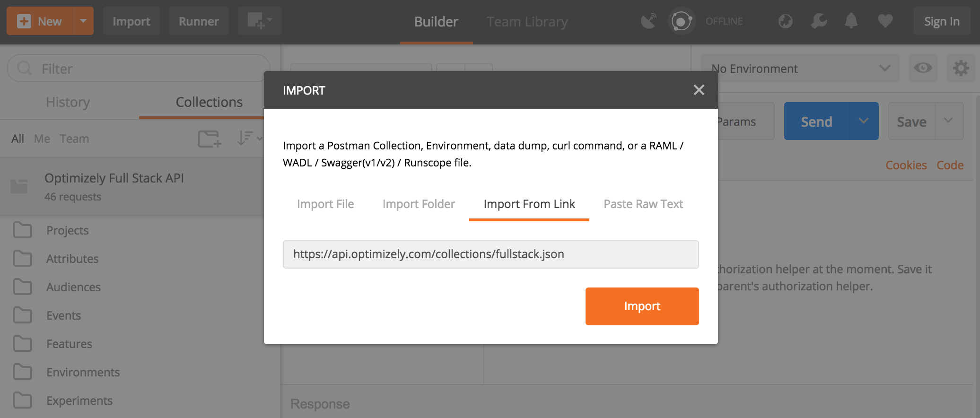Switch to the Collections tab
Viewport: 980px width, 418px height.
point(209,102)
